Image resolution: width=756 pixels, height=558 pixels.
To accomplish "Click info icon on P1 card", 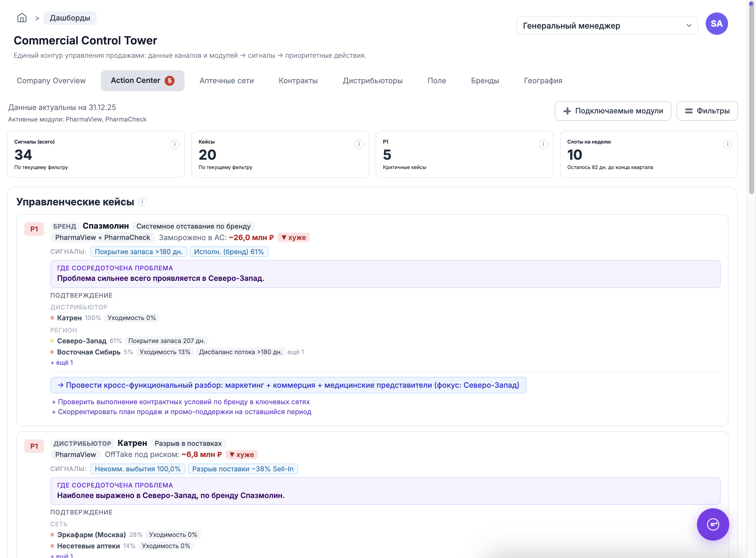I will [543, 144].
